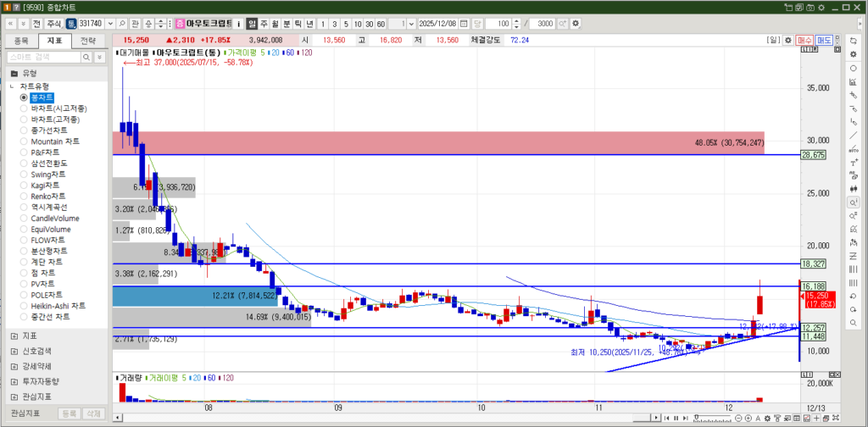
Task: Click the blue 매도 sell button
Action: click(825, 40)
